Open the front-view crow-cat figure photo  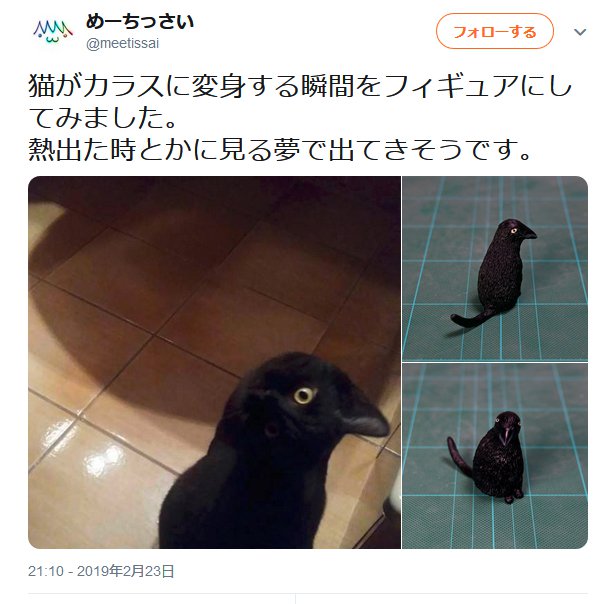495,456
